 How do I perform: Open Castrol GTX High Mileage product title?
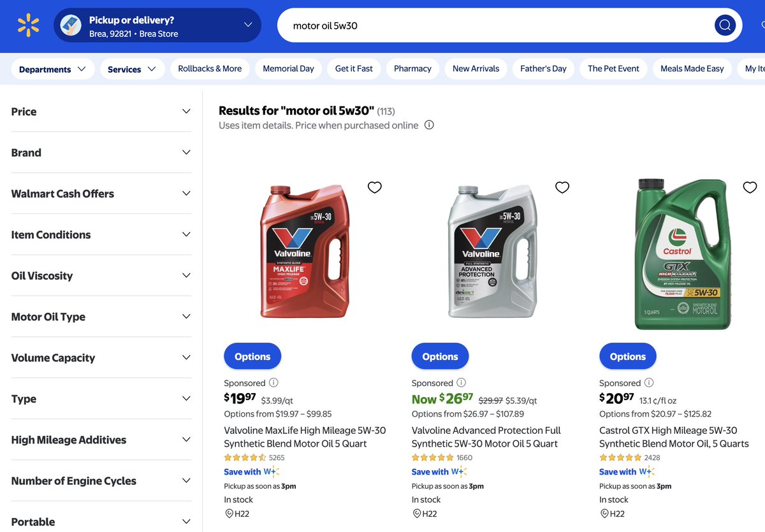674,437
